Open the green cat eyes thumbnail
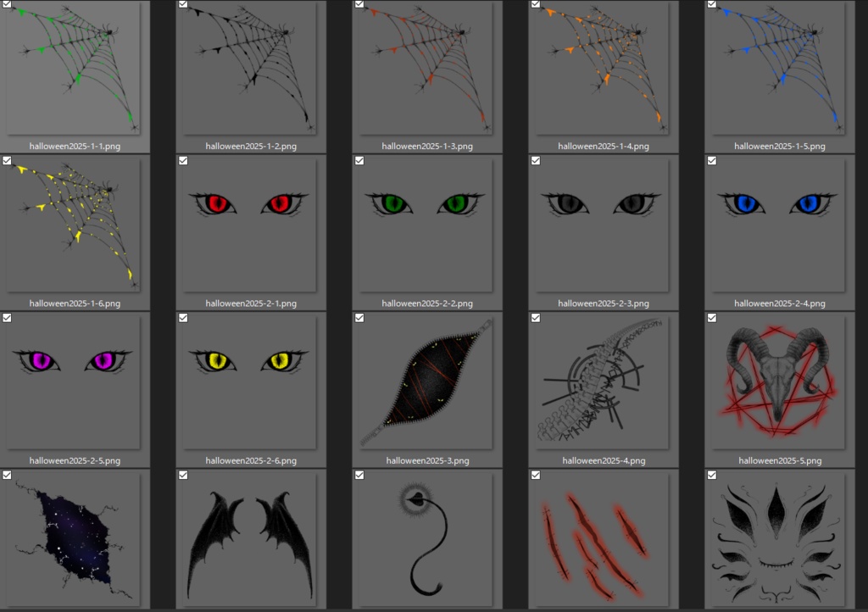868x612 pixels. 426,225
